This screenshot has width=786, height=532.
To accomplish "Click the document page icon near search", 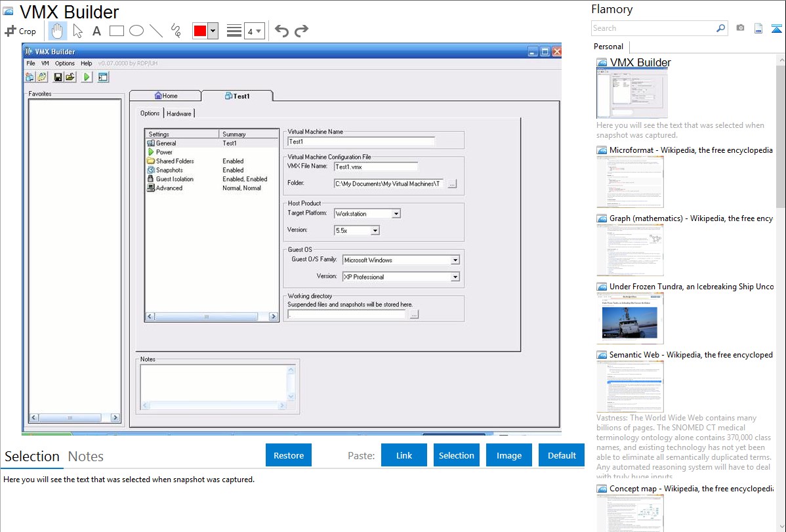I will click(758, 28).
